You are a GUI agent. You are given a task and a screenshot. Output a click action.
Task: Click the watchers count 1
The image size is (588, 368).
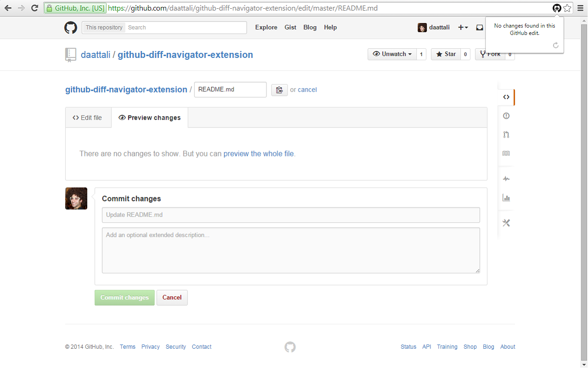tap(421, 54)
